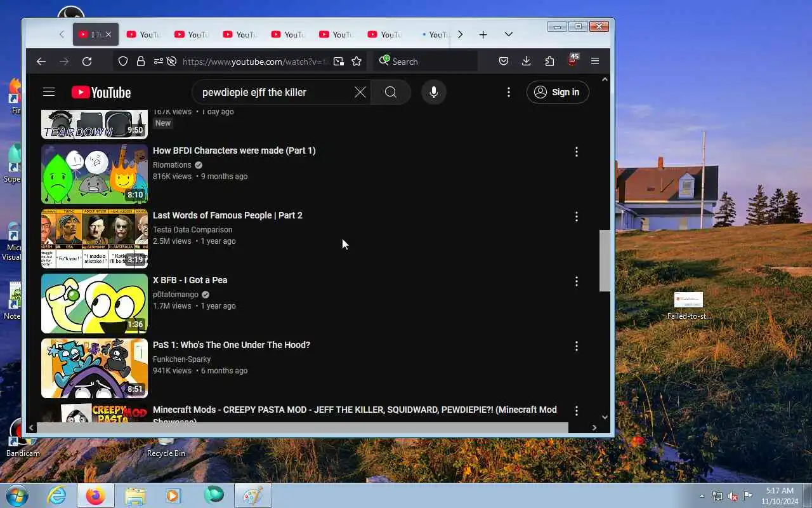Open options menu for Last Words of Famous People

click(x=576, y=217)
